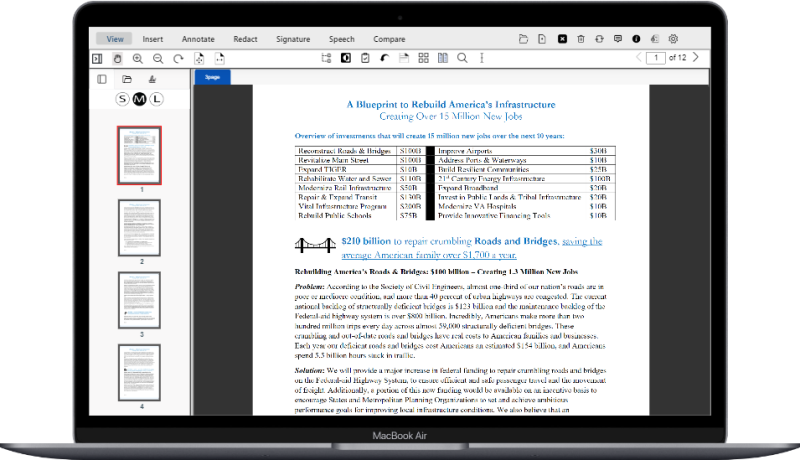
Task: Go to next page arrow
Action: (x=696, y=58)
